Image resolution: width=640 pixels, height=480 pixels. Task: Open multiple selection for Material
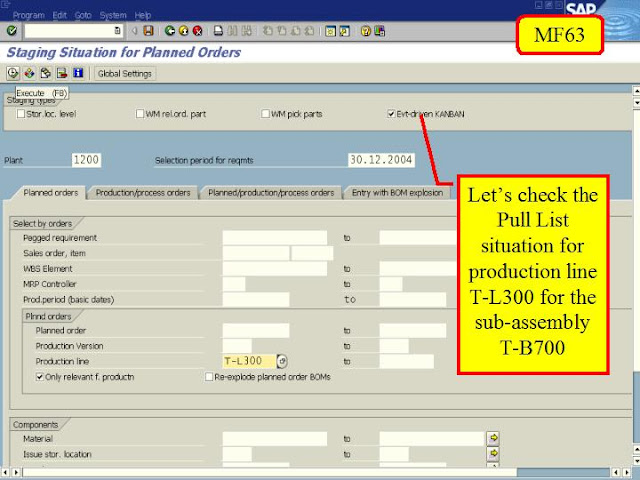click(x=493, y=438)
